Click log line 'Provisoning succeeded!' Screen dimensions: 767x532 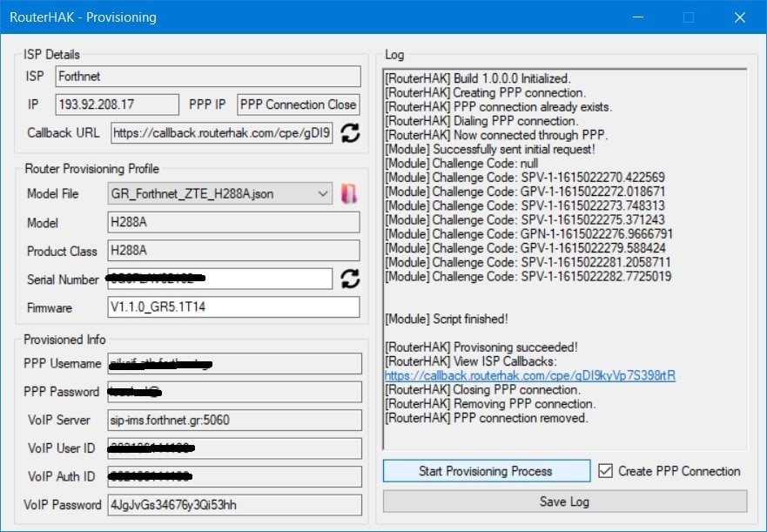tap(481, 347)
